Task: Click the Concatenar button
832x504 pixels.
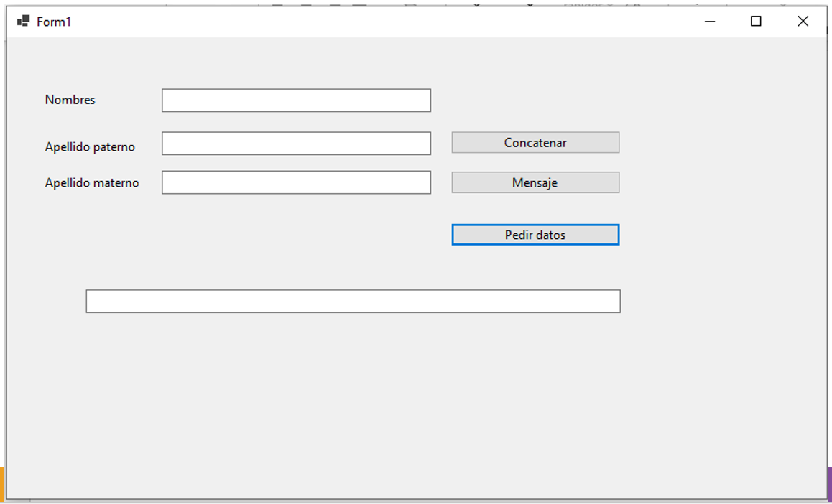Action: tap(535, 143)
